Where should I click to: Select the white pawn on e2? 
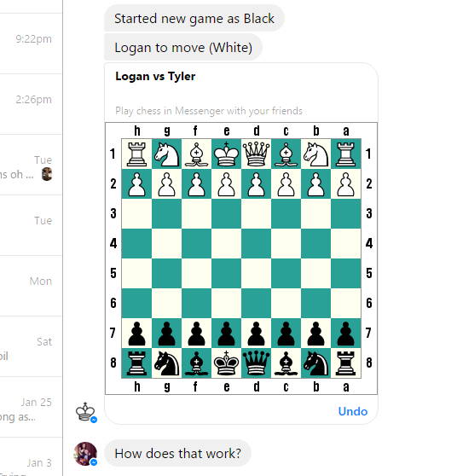click(x=227, y=184)
